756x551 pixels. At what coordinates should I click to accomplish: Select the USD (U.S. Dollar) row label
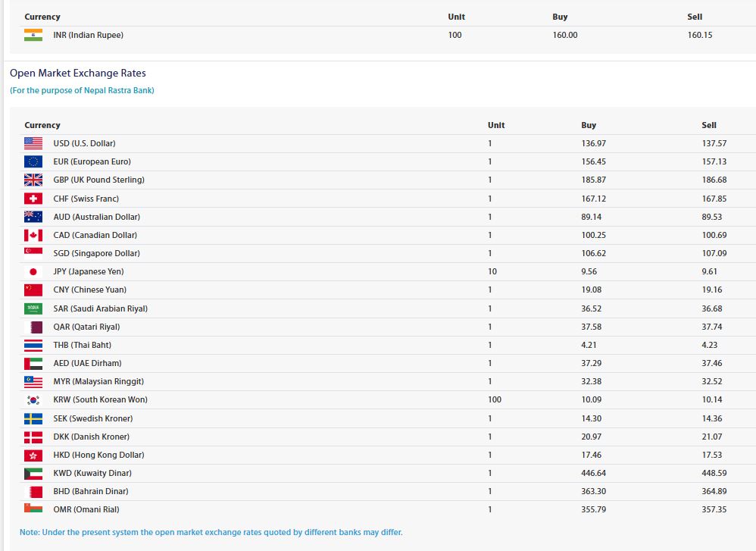(x=84, y=143)
